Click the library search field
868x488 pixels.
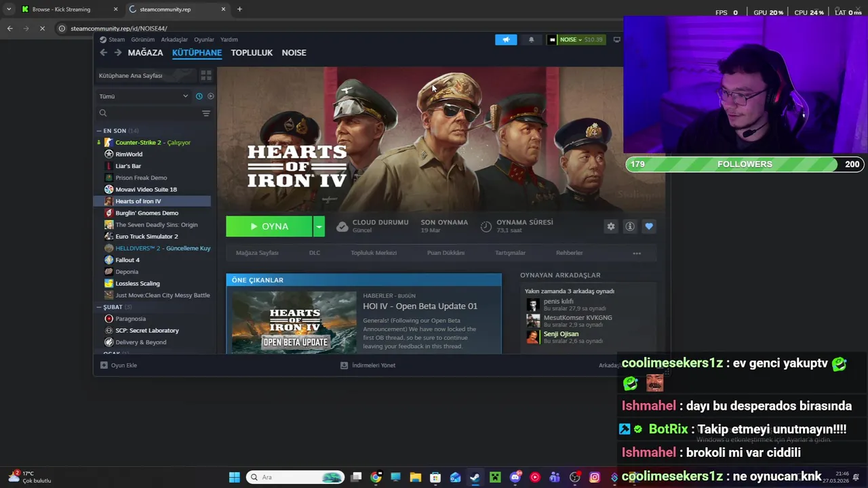pyautogui.click(x=149, y=113)
